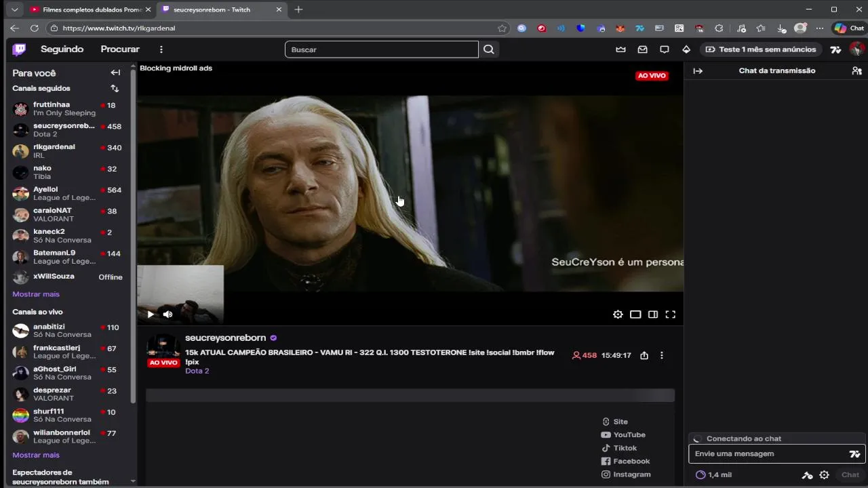
Task: Open aGhost_Girl live channel
Action: click(x=68, y=373)
